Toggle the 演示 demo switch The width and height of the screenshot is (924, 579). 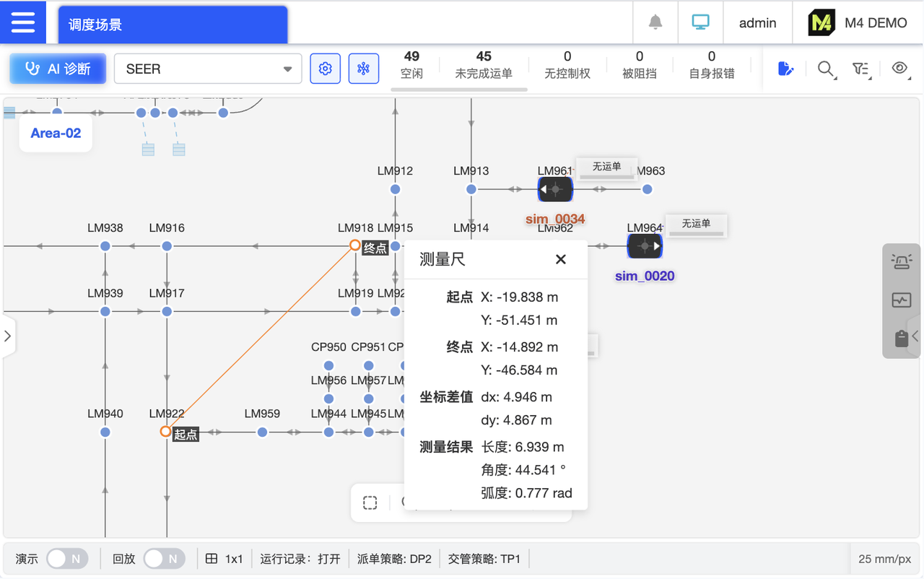[66, 558]
